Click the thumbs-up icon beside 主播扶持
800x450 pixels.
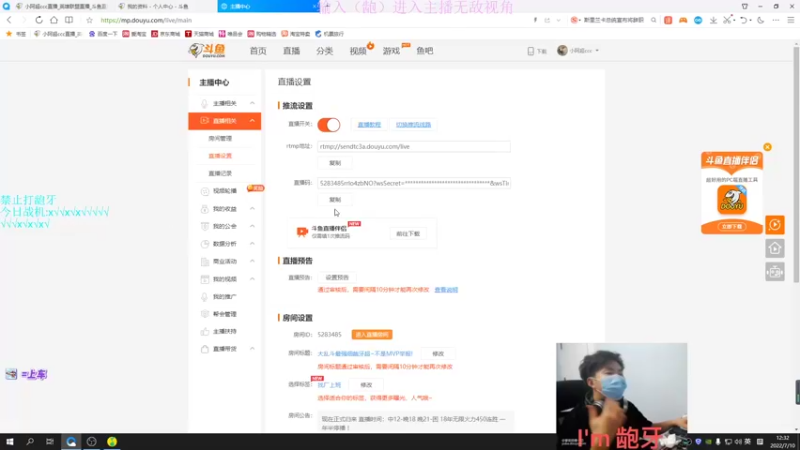tap(205, 332)
